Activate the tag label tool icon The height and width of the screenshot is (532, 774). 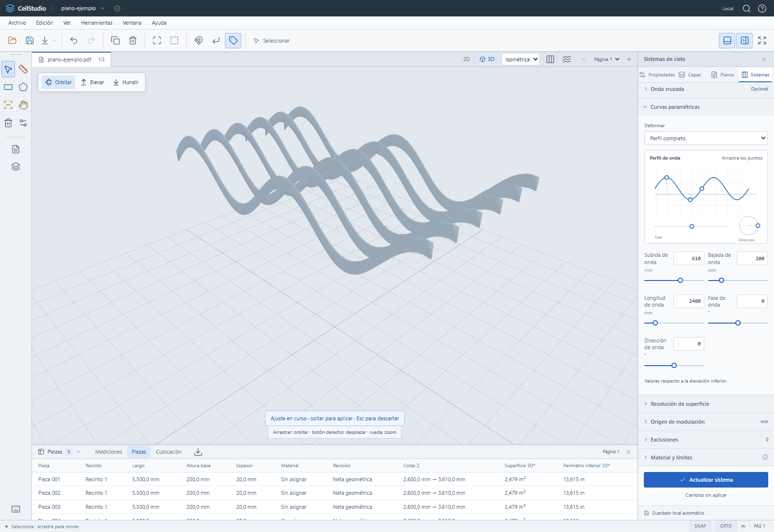click(x=233, y=41)
